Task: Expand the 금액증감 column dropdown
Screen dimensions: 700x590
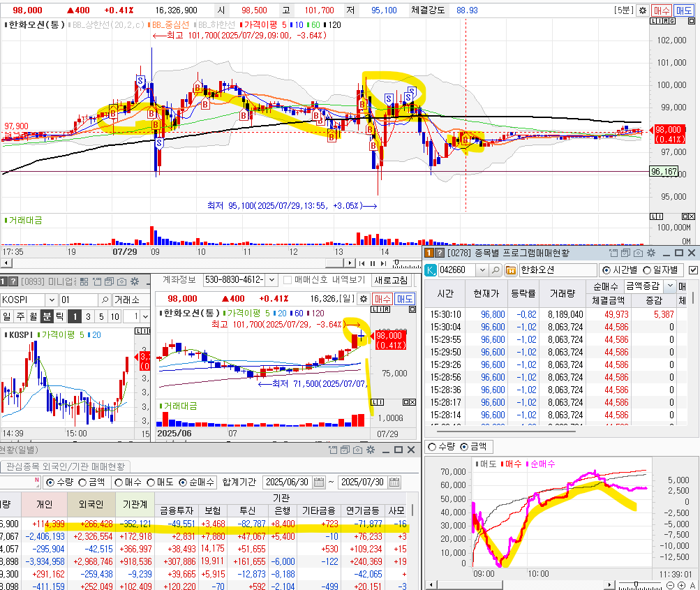Action: pos(670,286)
